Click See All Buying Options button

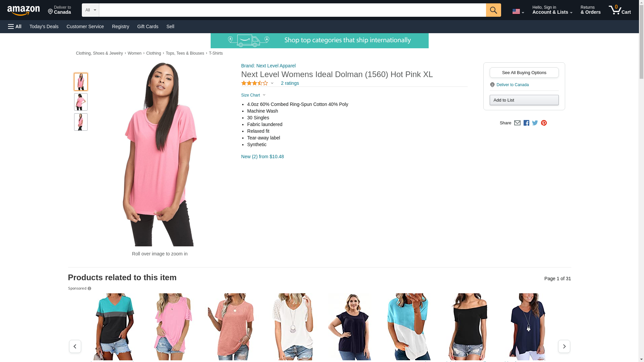click(x=524, y=73)
